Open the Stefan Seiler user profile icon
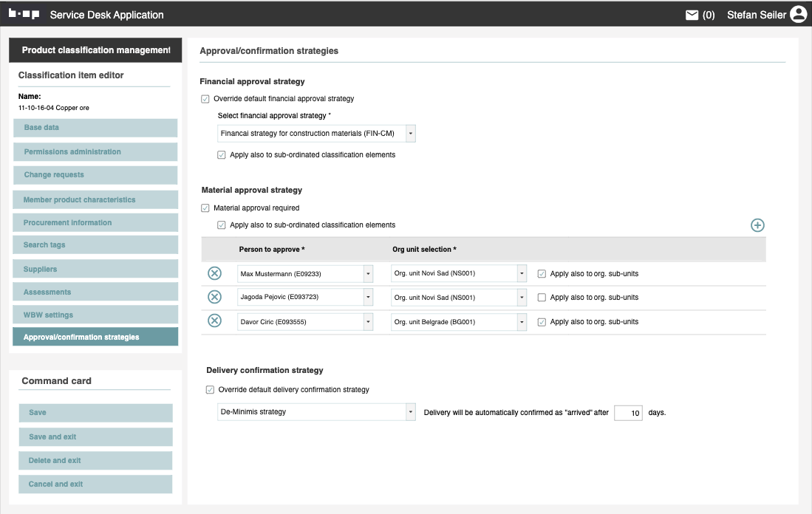Viewport: 812px width, 514px height. (x=798, y=14)
